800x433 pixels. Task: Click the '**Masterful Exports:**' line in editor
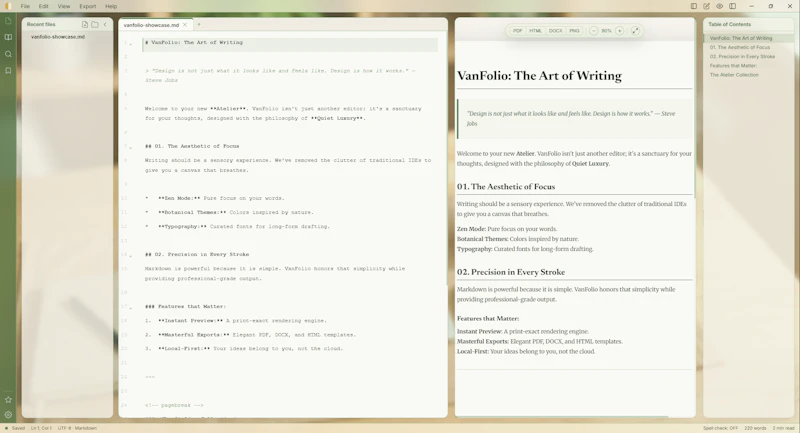pos(250,335)
